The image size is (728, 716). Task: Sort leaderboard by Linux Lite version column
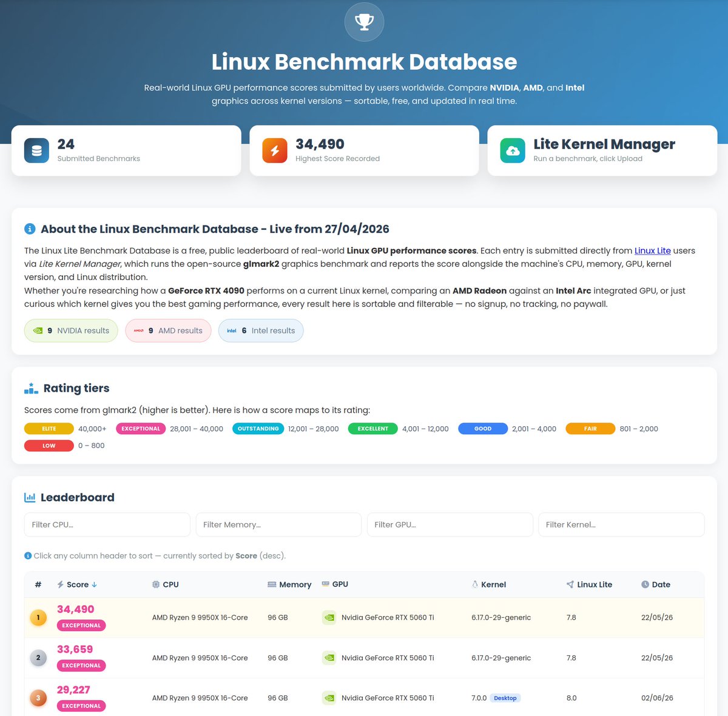[589, 584]
